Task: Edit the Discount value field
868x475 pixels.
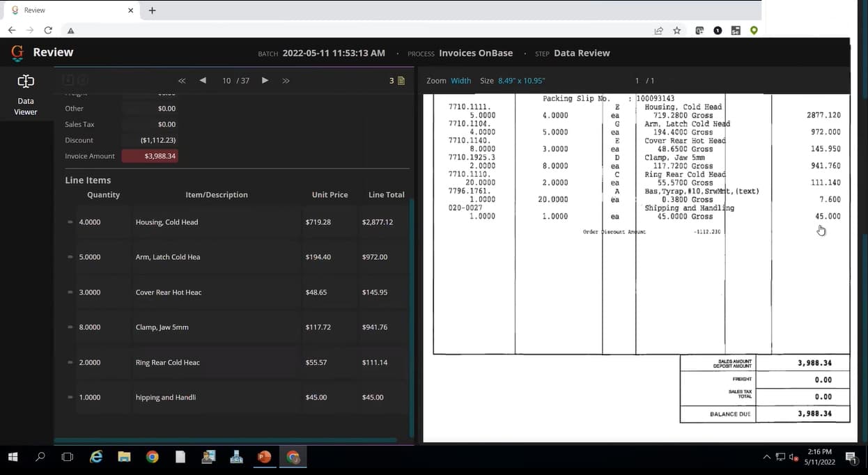Action: 150,140
